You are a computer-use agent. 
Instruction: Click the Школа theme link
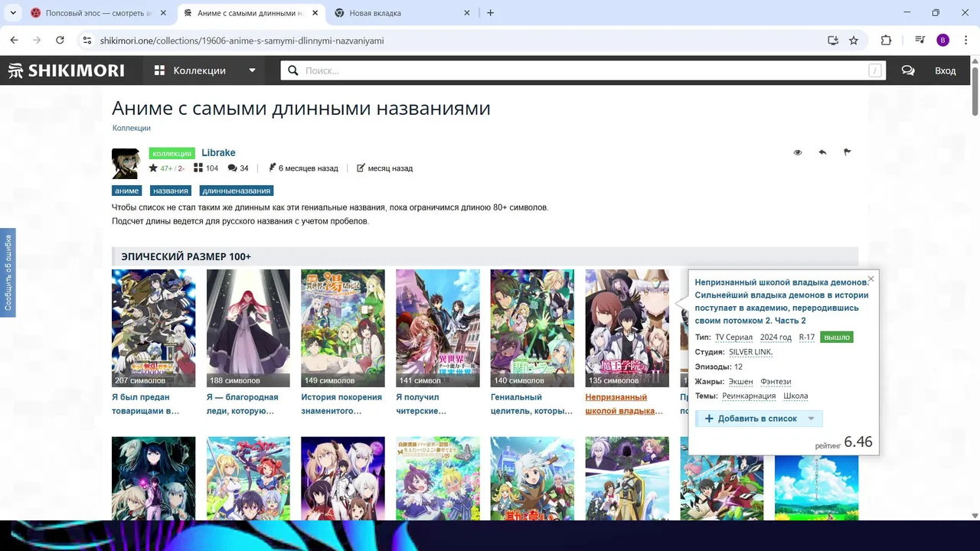tap(795, 396)
